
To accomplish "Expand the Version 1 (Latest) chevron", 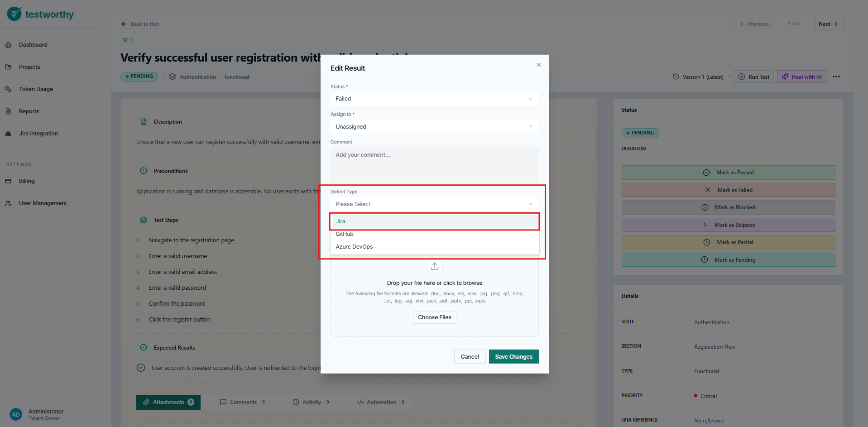I will [x=729, y=77].
